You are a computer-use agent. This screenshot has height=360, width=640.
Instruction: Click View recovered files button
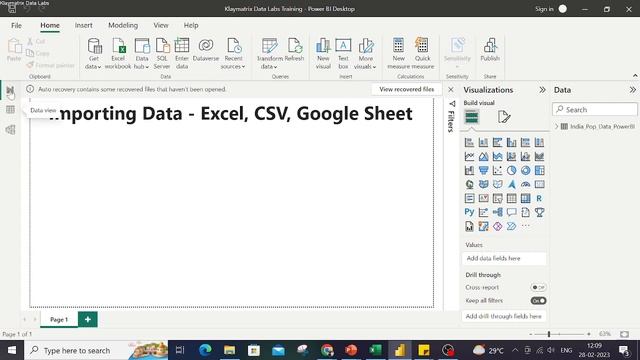(407, 89)
